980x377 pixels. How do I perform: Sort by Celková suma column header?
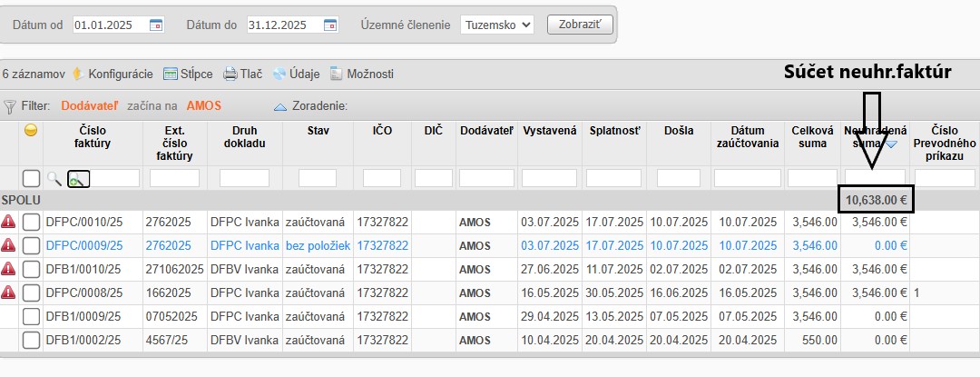coord(812,137)
